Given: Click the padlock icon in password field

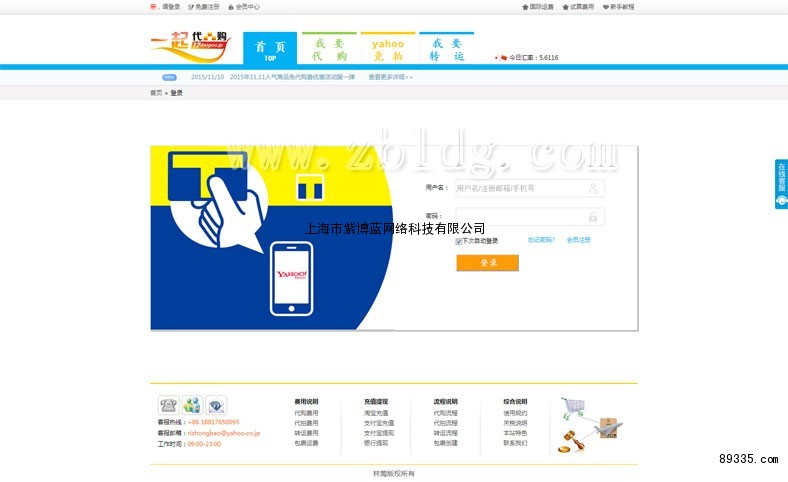Looking at the screenshot, I should pyautogui.click(x=593, y=216).
